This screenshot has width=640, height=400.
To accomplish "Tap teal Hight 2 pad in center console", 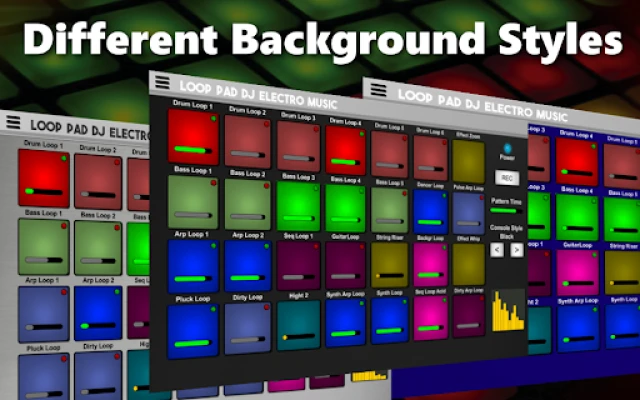I will (299, 325).
